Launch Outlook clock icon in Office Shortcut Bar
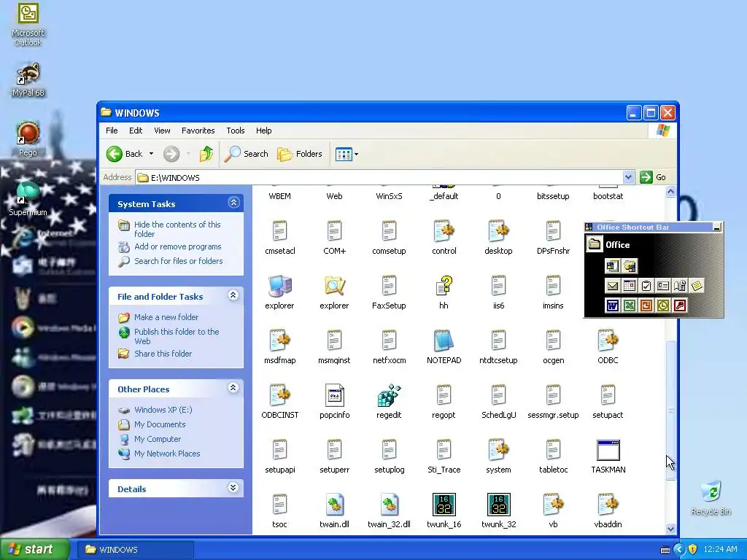Screen dimensions: 747x560 [x=662, y=306]
